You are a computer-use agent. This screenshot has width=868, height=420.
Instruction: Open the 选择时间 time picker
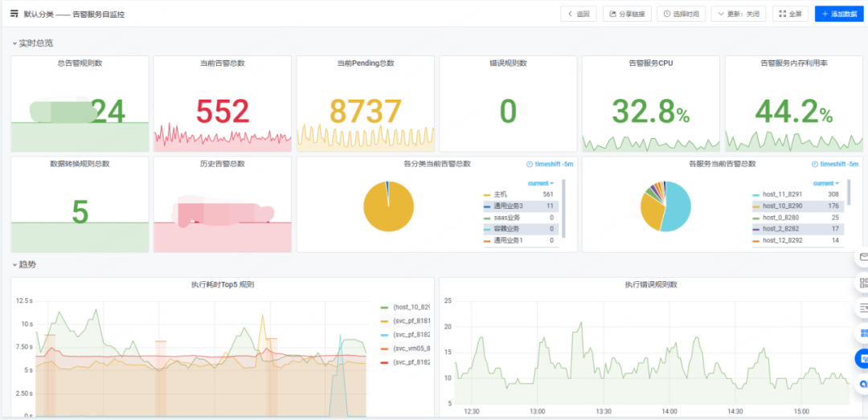(681, 14)
